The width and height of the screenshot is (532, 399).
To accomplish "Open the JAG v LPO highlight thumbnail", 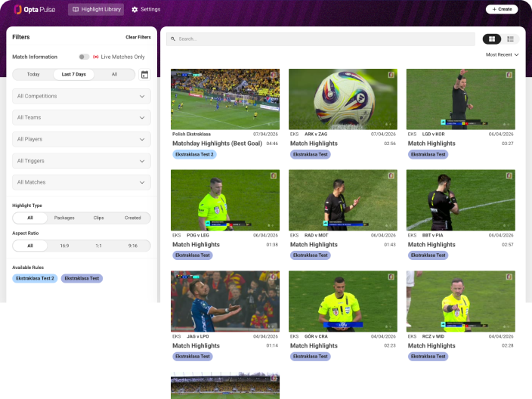I will pos(225,302).
